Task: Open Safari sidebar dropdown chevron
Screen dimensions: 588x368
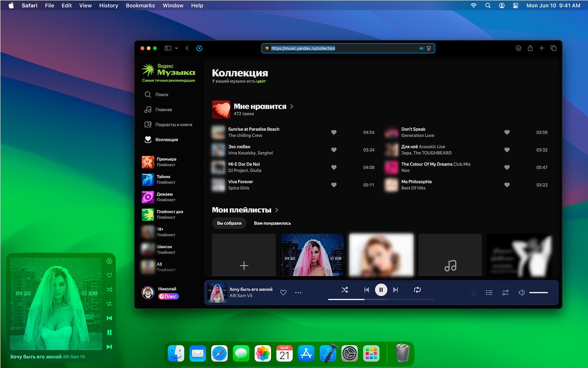Action: [176, 48]
